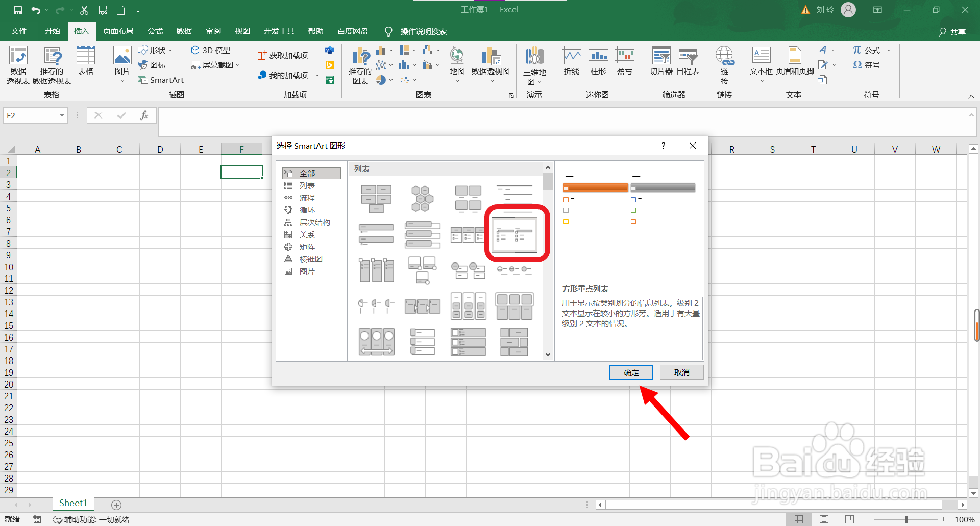The height and width of the screenshot is (526, 980).
Task: Switch to Page Layout view in status bar
Action: tap(824, 519)
